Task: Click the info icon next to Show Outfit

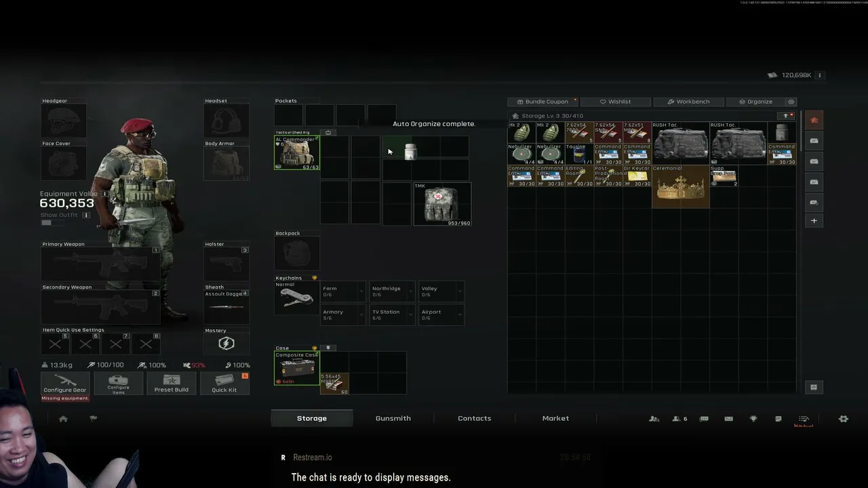Action: coord(86,215)
